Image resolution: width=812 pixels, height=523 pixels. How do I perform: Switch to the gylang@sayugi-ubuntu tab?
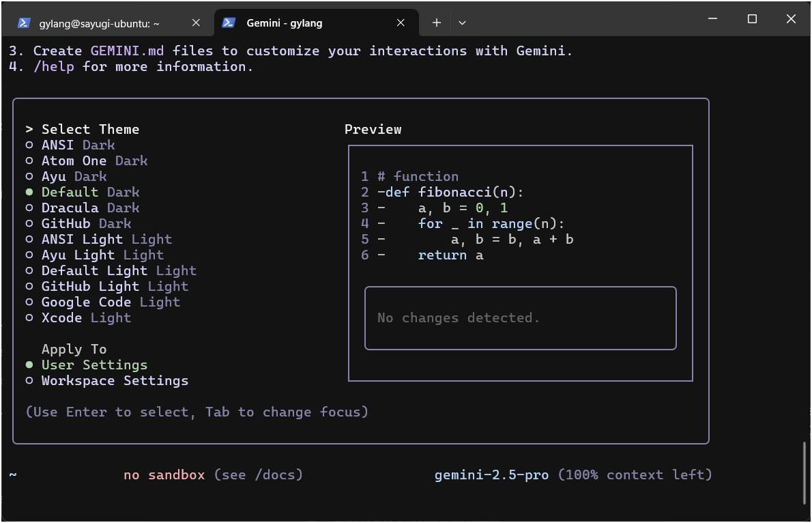pos(99,23)
